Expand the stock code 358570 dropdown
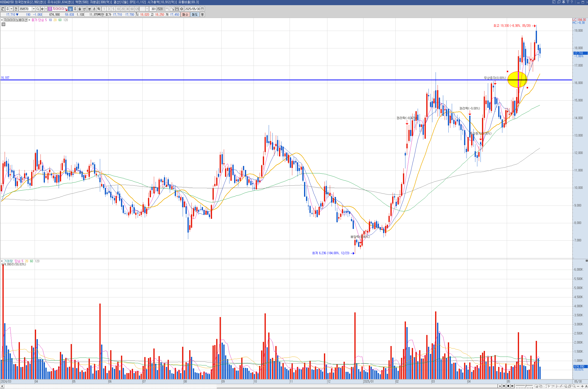 click(34, 9)
